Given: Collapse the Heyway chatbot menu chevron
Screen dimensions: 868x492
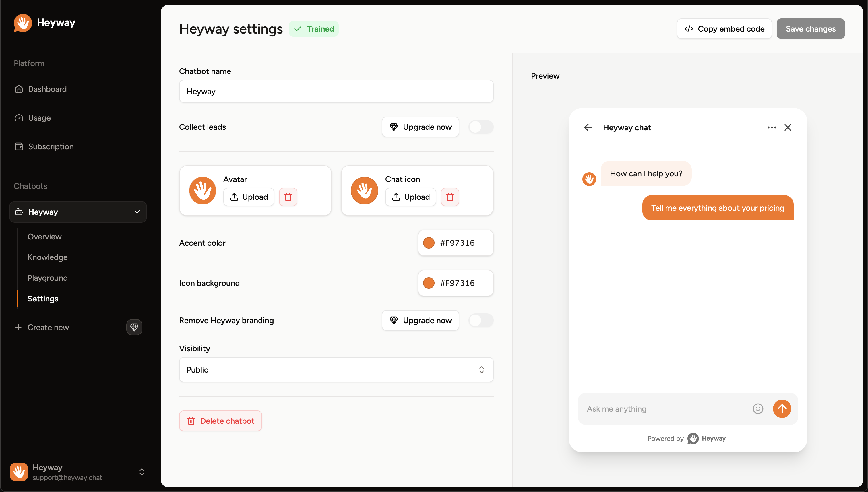Looking at the screenshot, I should click(137, 212).
